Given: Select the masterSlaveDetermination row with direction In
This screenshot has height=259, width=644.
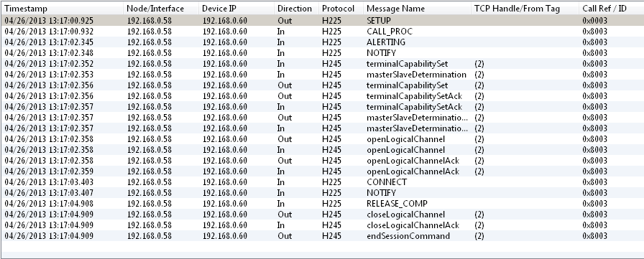Looking at the screenshot, I should (x=323, y=75).
